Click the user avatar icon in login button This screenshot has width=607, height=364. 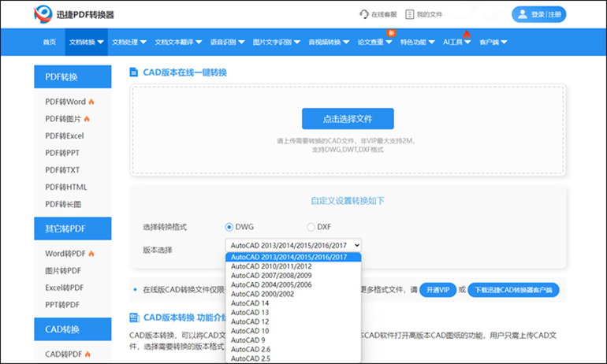point(522,14)
